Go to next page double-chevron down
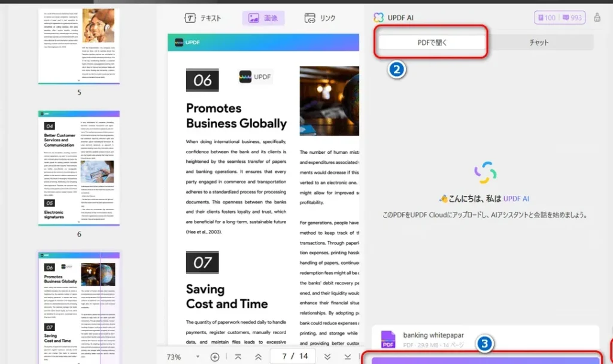The image size is (613, 364). pos(327,357)
